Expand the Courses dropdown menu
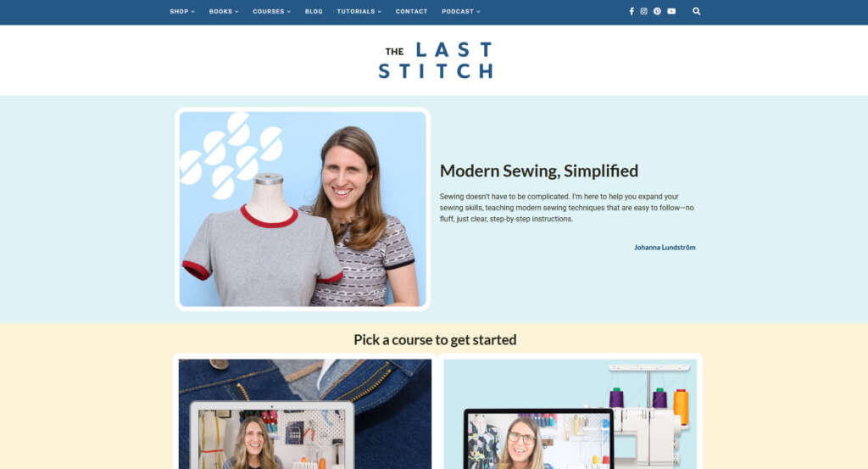Screen dimensions: 868x469 point(271,11)
